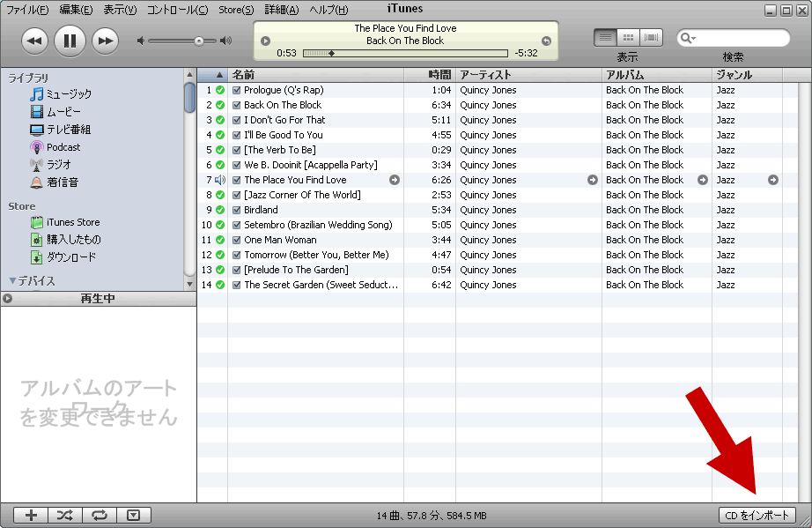Click the arrow beside Back On The Block row 7
The width and height of the screenshot is (812, 528).
[703, 180]
